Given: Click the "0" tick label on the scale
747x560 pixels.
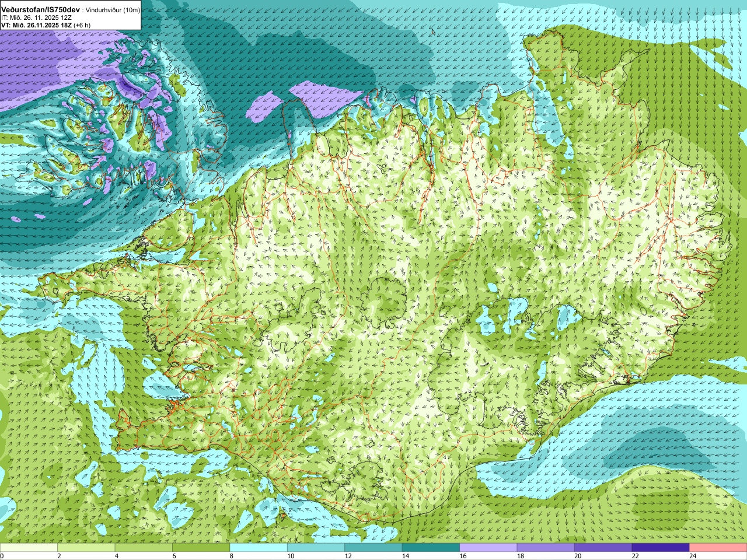Looking at the screenshot, I should tap(2, 556).
